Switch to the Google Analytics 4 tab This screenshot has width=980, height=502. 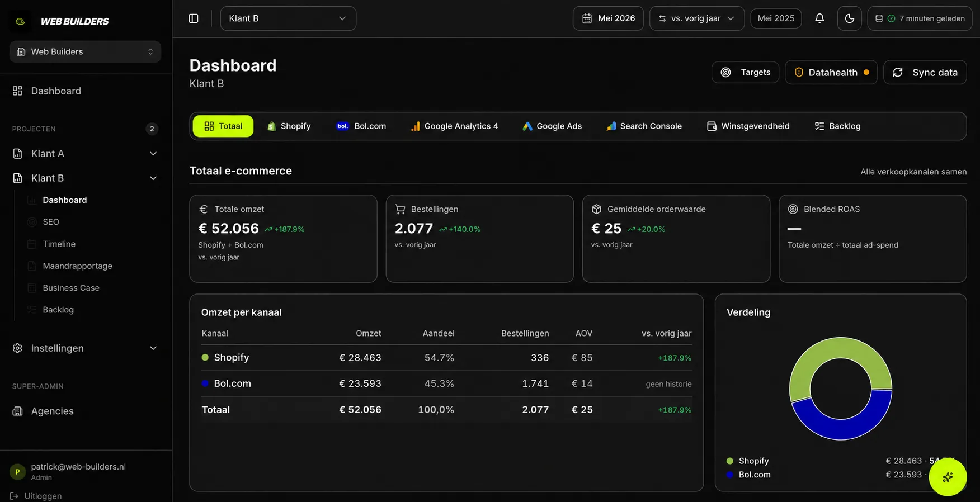point(454,126)
